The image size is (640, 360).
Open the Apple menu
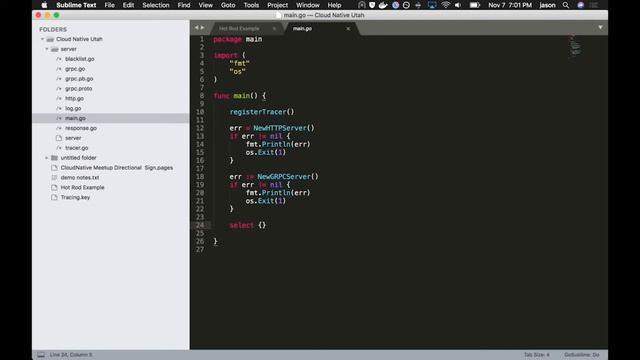coord(44,5)
